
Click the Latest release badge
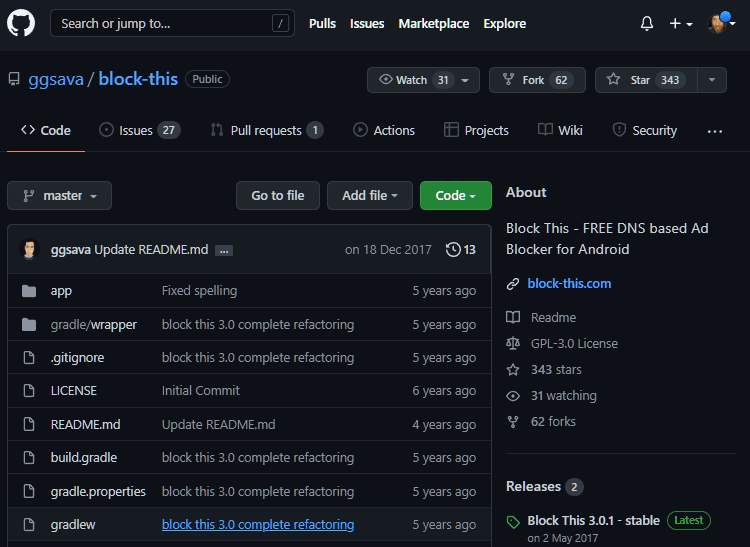coord(689,520)
